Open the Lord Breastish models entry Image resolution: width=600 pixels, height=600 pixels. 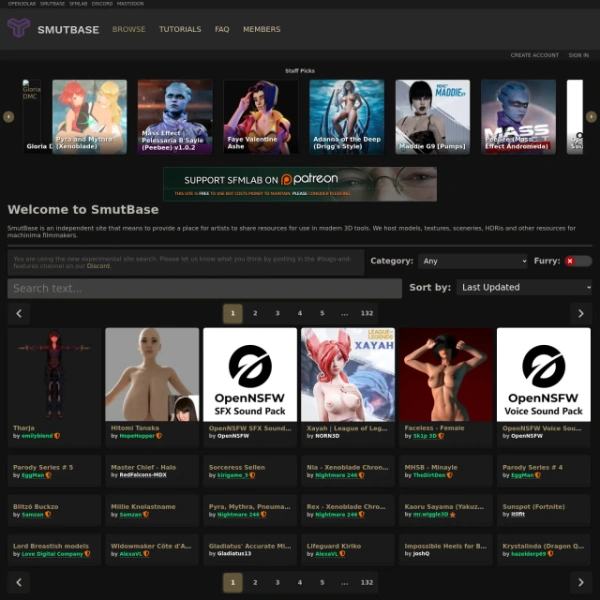click(51, 546)
